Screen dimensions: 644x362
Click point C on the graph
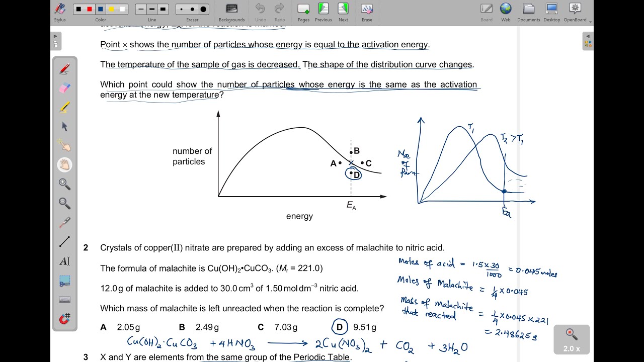coord(366,163)
